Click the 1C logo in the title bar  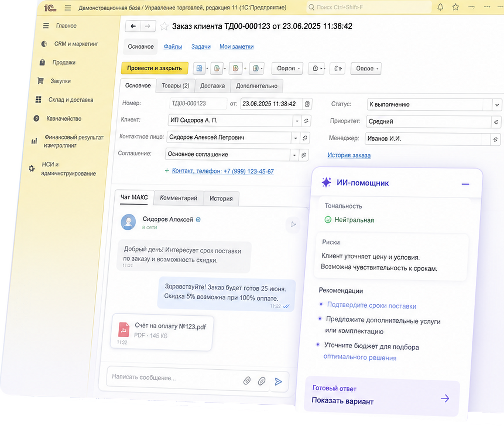pyautogui.click(x=50, y=8)
